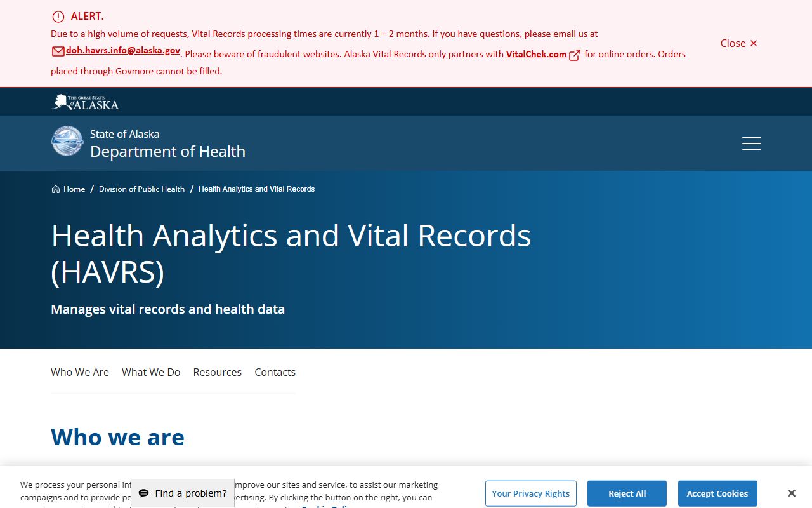Click the ALERT. heading text
The width and height of the screenshot is (812, 508).
click(88, 17)
